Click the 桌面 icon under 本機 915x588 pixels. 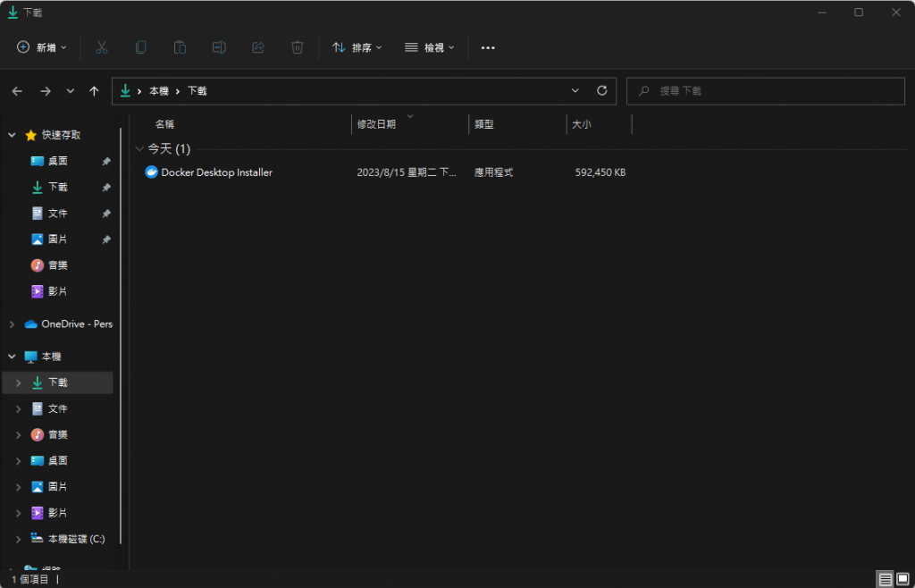tap(38, 461)
